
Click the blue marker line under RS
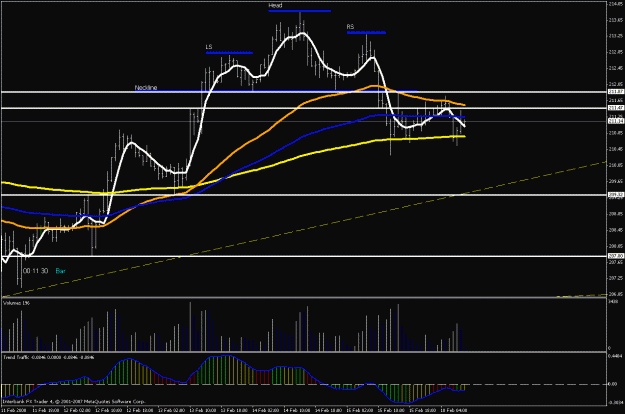tap(366, 33)
